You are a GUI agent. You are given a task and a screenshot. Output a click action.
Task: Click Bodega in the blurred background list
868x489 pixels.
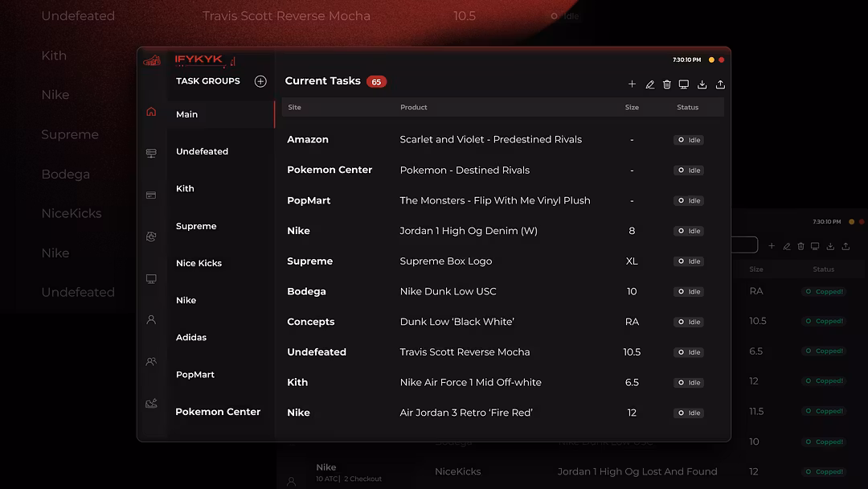(65, 175)
